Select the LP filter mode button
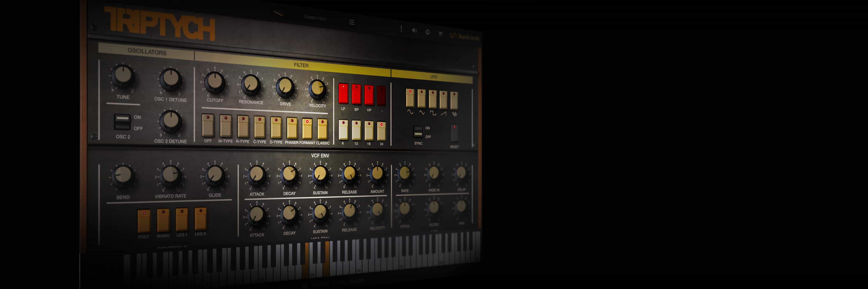Viewport: 868px width, 289px height. point(343,93)
